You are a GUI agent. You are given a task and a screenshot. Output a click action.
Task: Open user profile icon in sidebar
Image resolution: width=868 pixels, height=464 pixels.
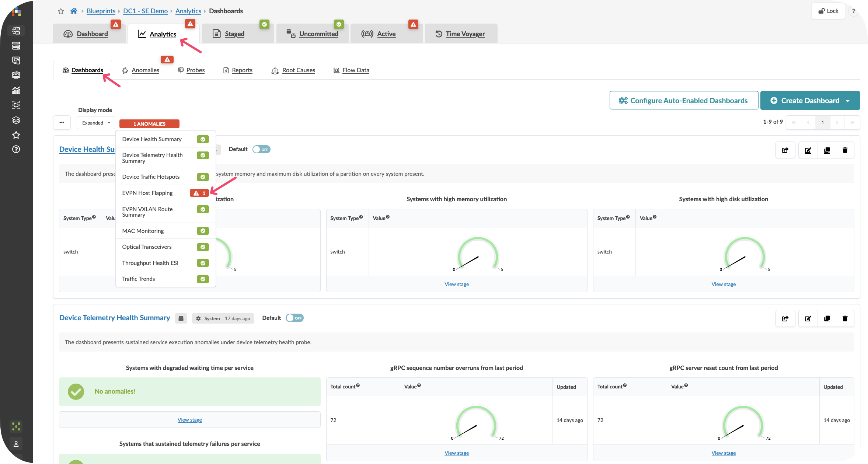(x=16, y=444)
